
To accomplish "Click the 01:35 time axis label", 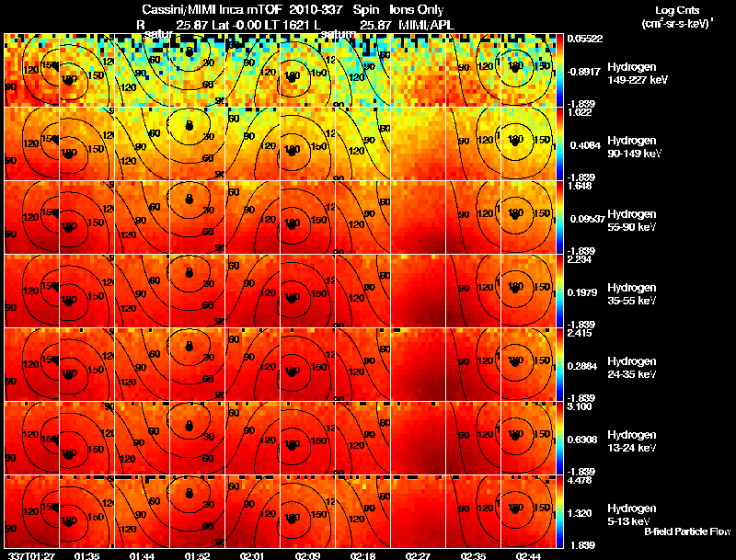I will pos(86,555).
